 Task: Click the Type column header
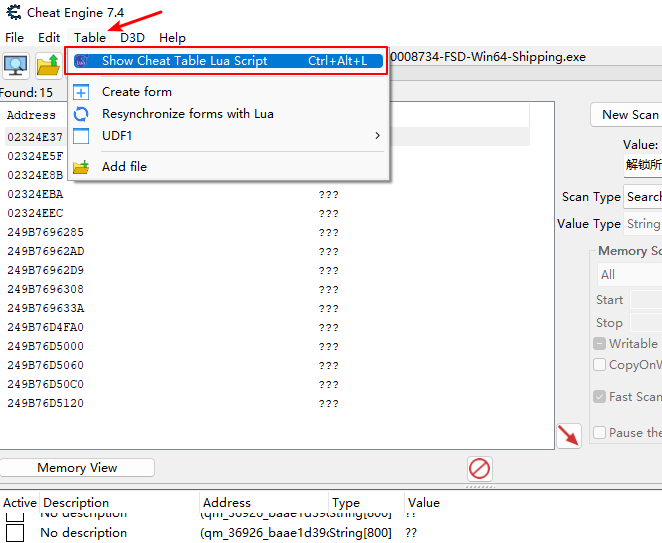click(346, 502)
